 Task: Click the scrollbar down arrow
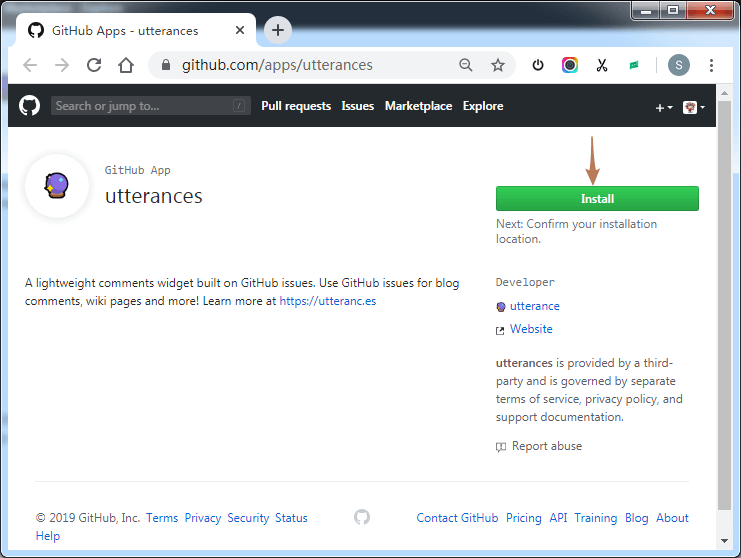coord(724,541)
